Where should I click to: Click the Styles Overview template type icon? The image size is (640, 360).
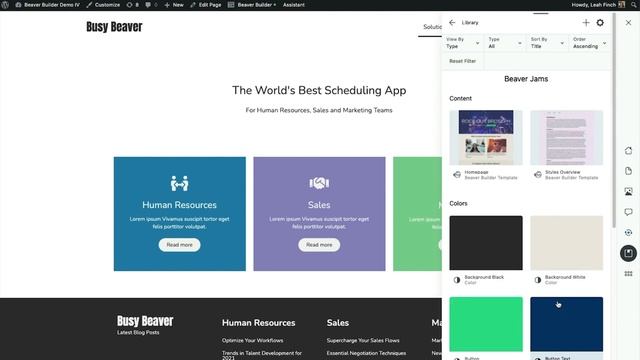tap(538, 175)
